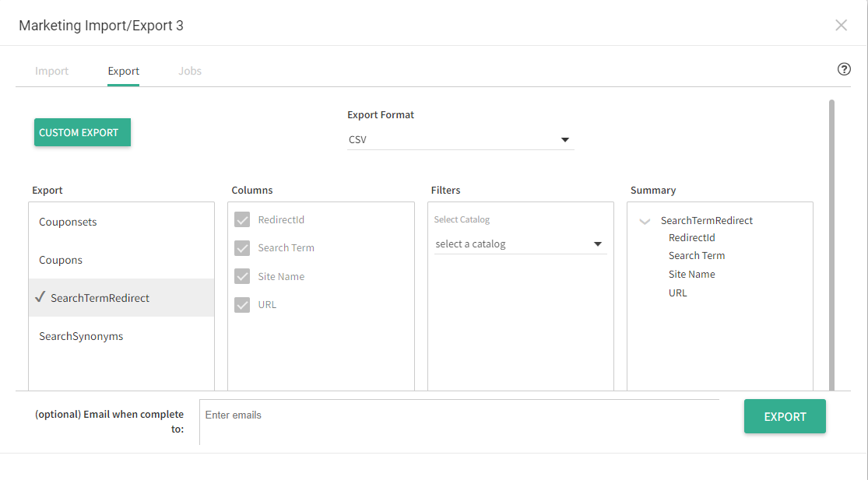Close the Marketing Import/Export dialog
Screen dimensions: 868x480
pyautogui.click(x=841, y=25)
